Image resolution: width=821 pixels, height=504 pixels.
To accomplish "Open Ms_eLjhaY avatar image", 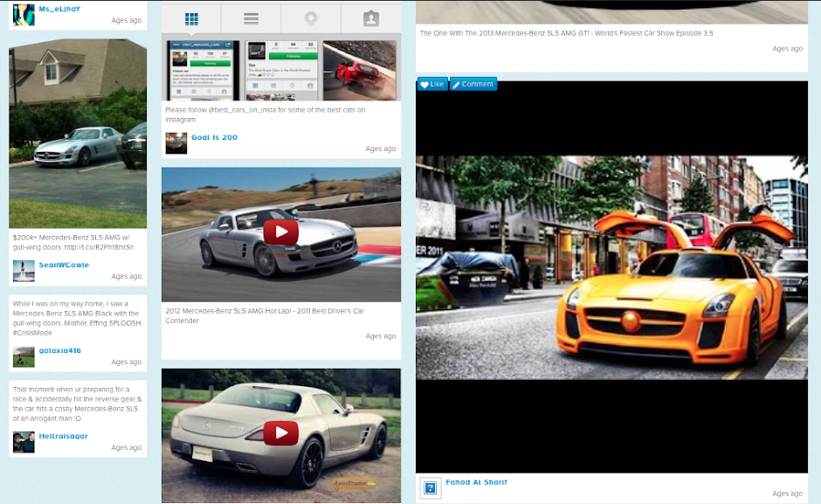I will click(x=24, y=15).
